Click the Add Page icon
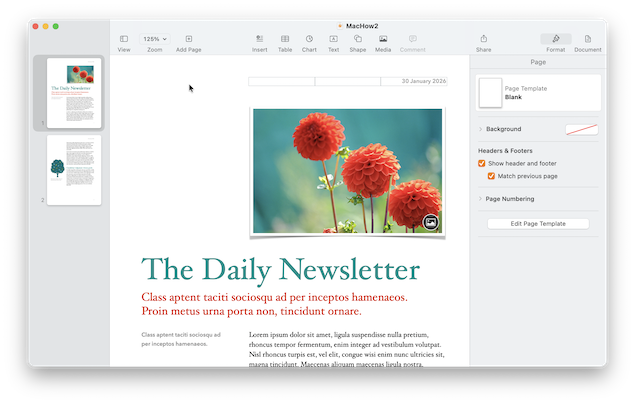This screenshot has width=635, height=404. coord(188,39)
